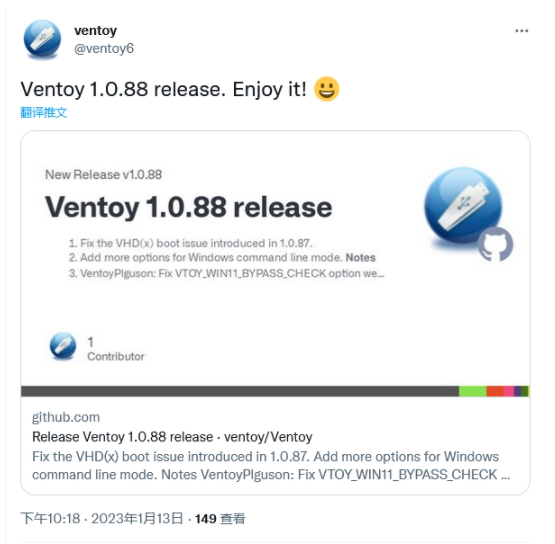Click the bold Notes link in card
555x544 pixels.
[x=360, y=257]
